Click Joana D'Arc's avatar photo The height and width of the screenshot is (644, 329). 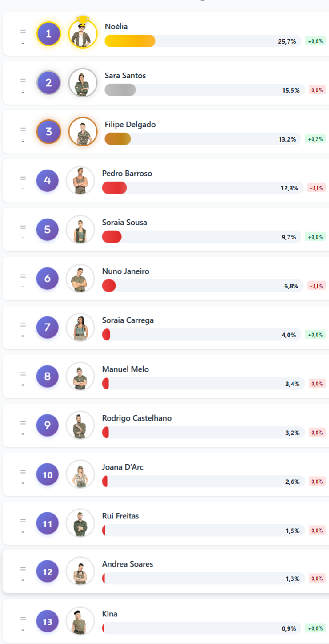pos(80,474)
